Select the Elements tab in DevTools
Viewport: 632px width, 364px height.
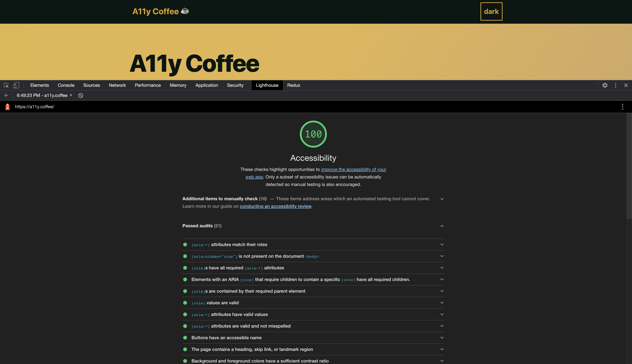(x=39, y=85)
